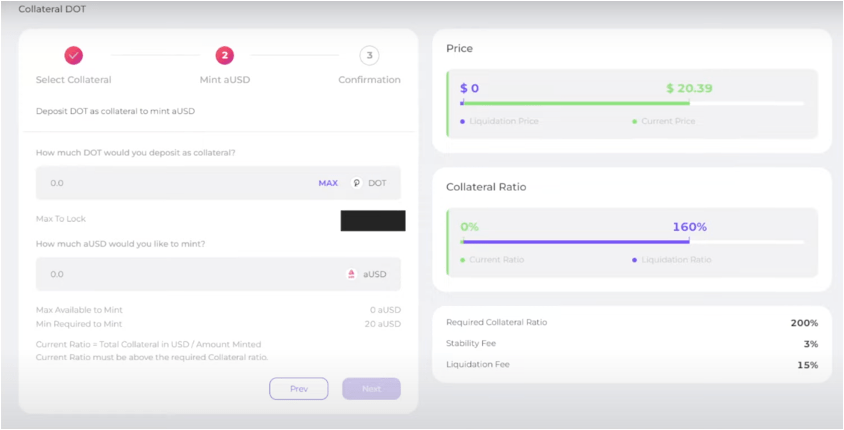
Task: Click the green Current Price legend dot
Action: point(635,122)
